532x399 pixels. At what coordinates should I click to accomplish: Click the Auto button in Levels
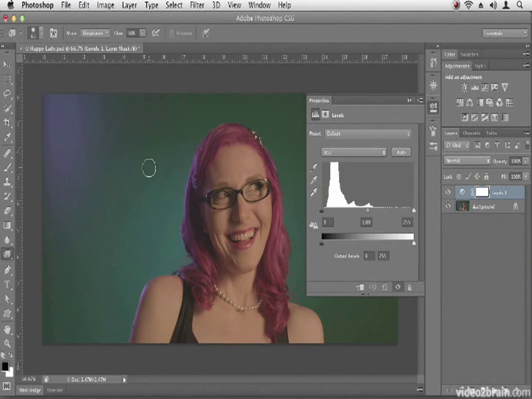[401, 152]
